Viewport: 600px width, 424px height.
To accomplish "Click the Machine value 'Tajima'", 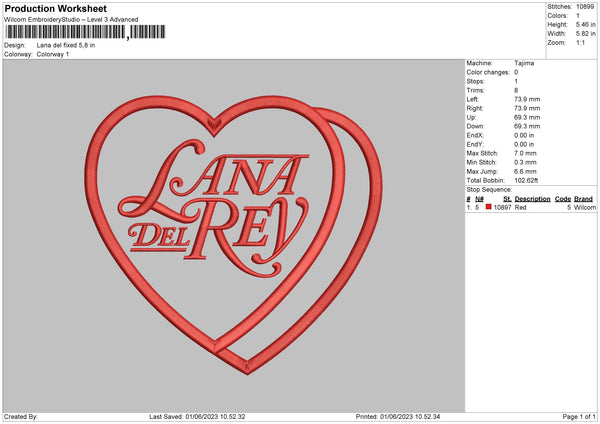I will (x=524, y=63).
